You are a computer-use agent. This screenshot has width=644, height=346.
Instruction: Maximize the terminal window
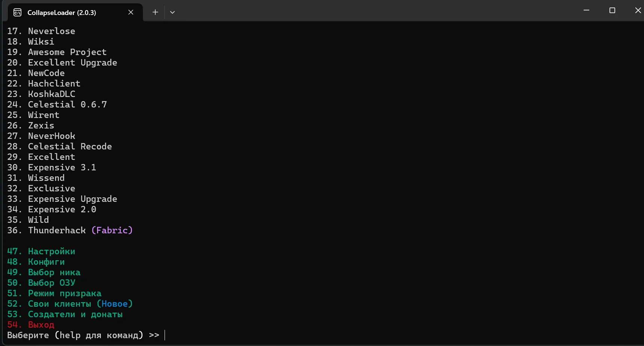[612, 10]
